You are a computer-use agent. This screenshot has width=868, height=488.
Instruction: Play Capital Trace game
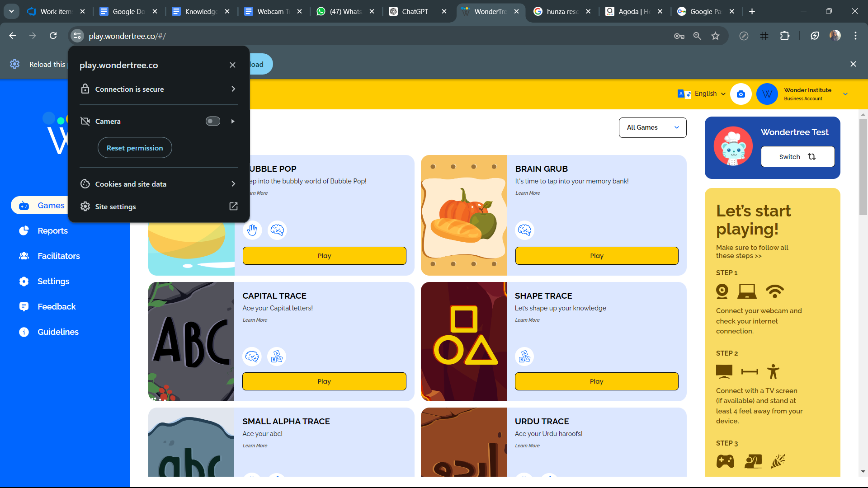tap(324, 381)
